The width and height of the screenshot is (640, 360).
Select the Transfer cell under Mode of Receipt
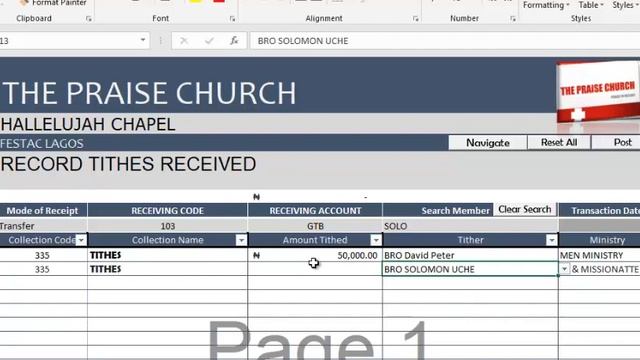click(x=43, y=226)
